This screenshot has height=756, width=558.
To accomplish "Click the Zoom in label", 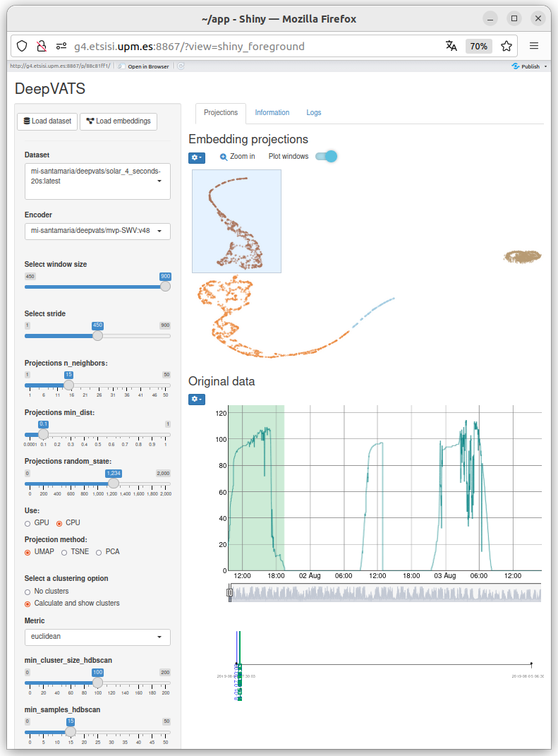I will point(243,156).
